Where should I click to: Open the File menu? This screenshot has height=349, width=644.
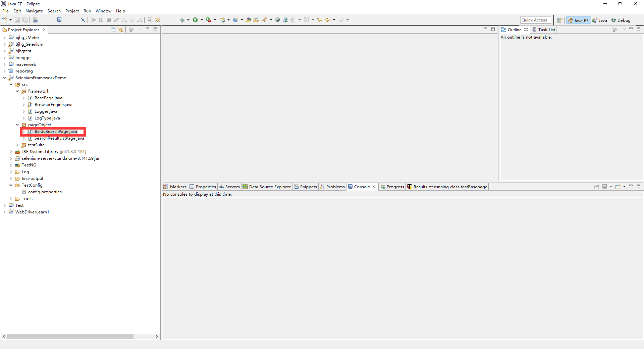(5, 11)
